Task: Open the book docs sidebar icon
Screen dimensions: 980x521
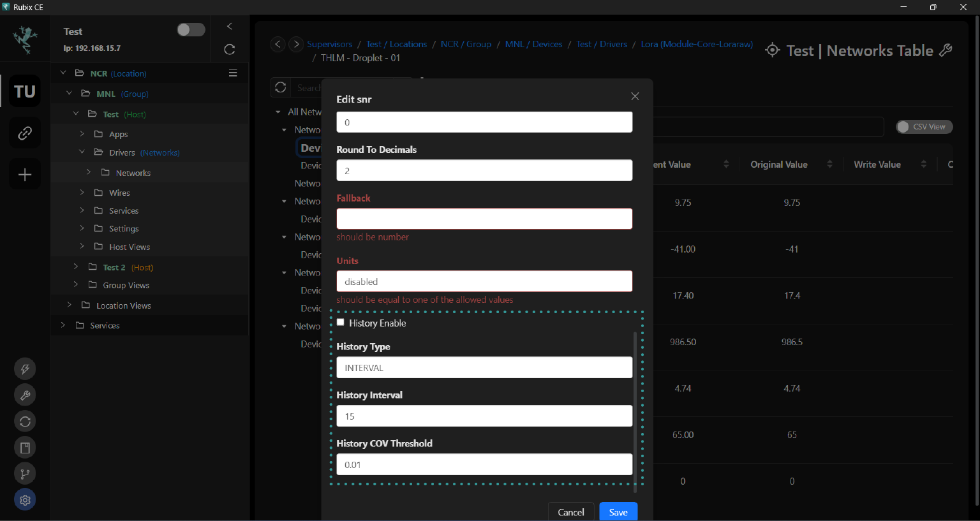Action: click(25, 448)
